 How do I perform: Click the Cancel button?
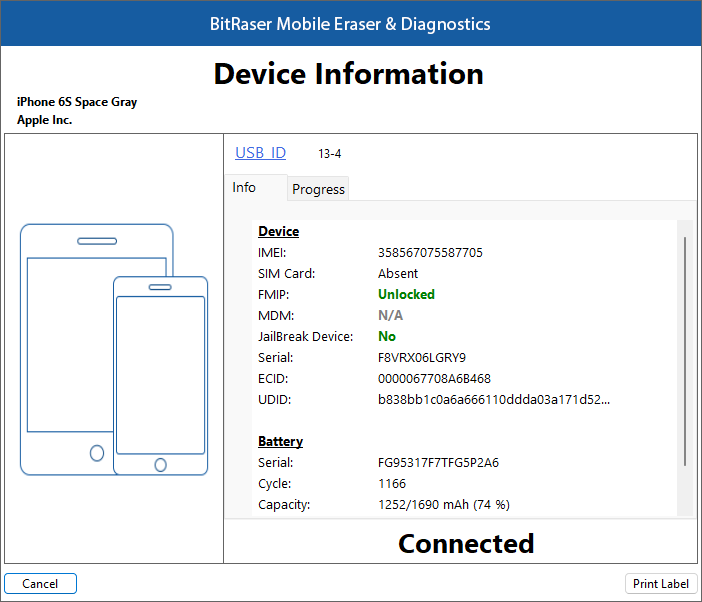[40, 583]
